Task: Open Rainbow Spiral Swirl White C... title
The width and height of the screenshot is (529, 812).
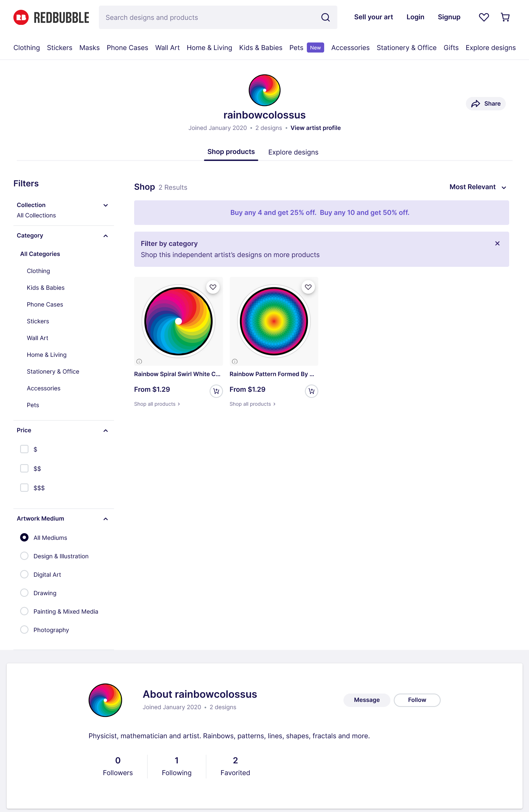Action: pyautogui.click(x=177, y=374)
